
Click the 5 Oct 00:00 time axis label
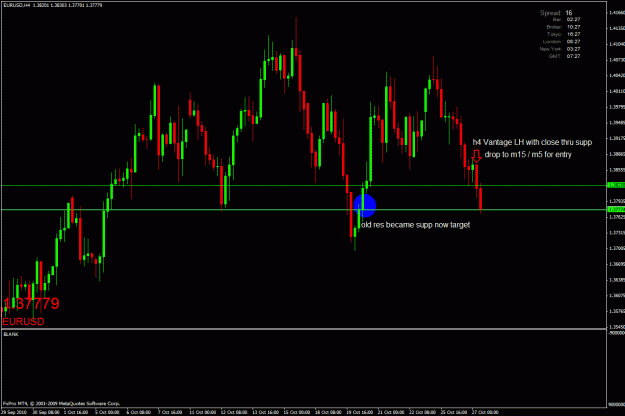tap(107, 412)
